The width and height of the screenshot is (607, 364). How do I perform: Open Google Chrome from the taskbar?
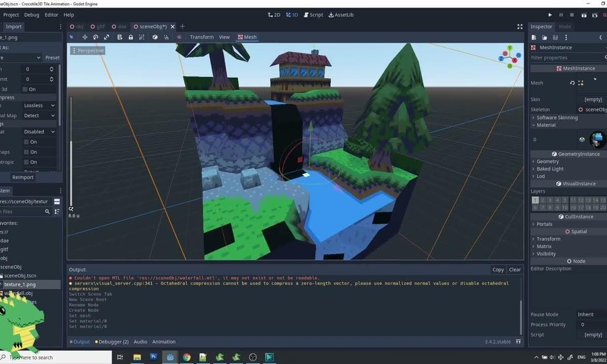tap(187, 356)
